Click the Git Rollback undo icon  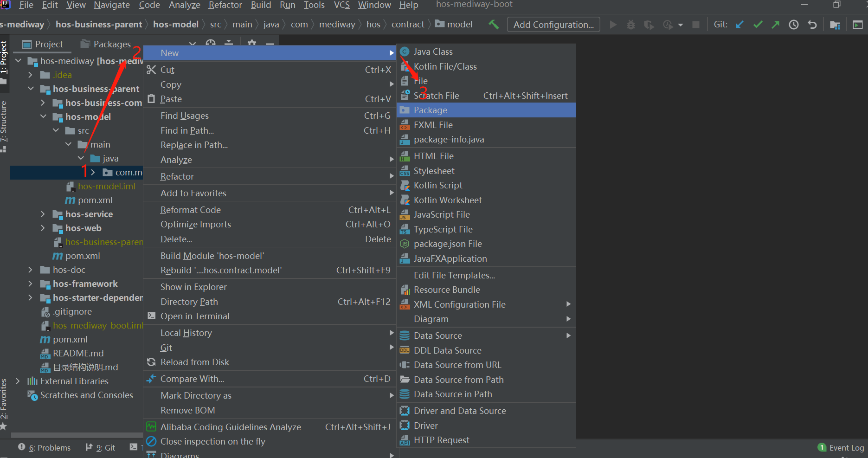tap(812, 25)
